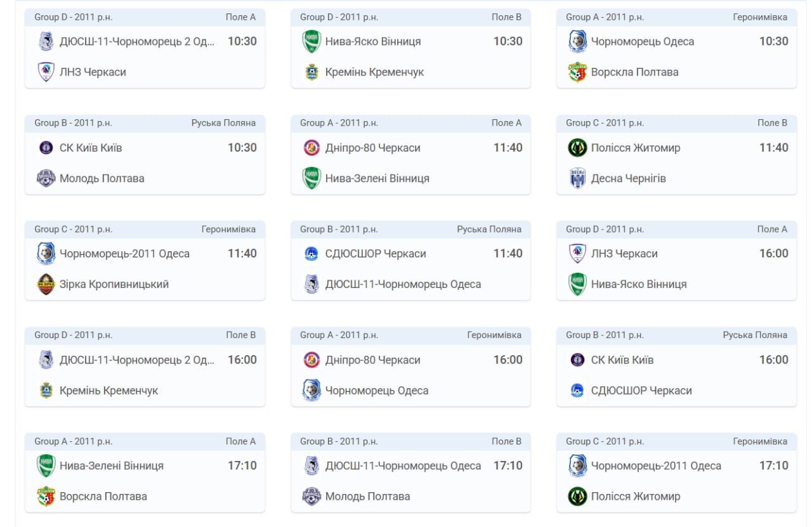Click Дніпро-80 Черкаси logo in the 11:40 match
Screen dimensions: 812x527
[311, 148]
